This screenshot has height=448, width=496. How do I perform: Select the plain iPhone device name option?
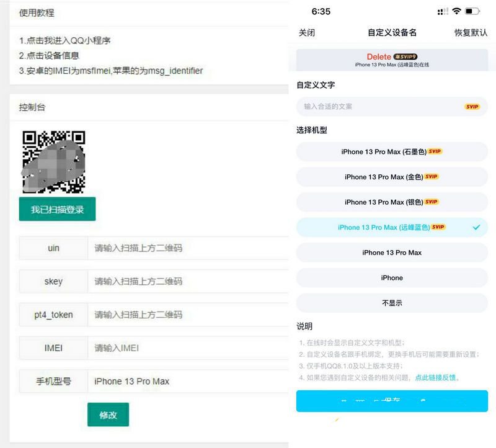(x=391, y=277)
